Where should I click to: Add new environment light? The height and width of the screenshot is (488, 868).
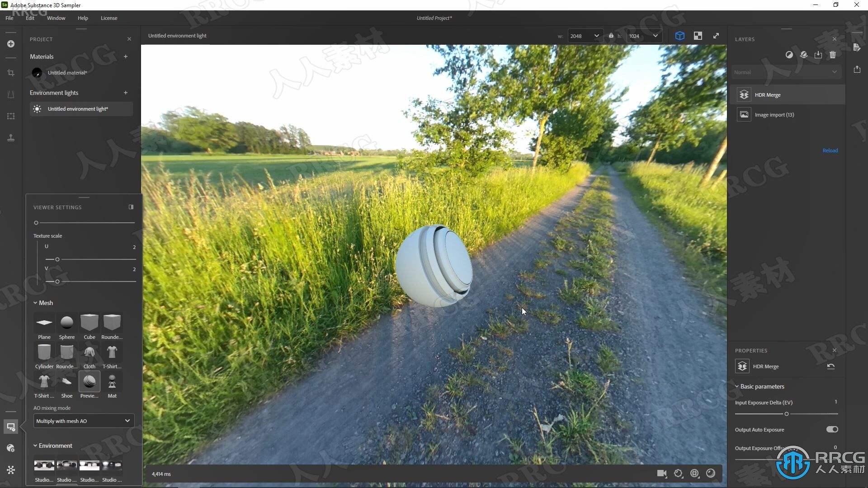tap(125, 92)
